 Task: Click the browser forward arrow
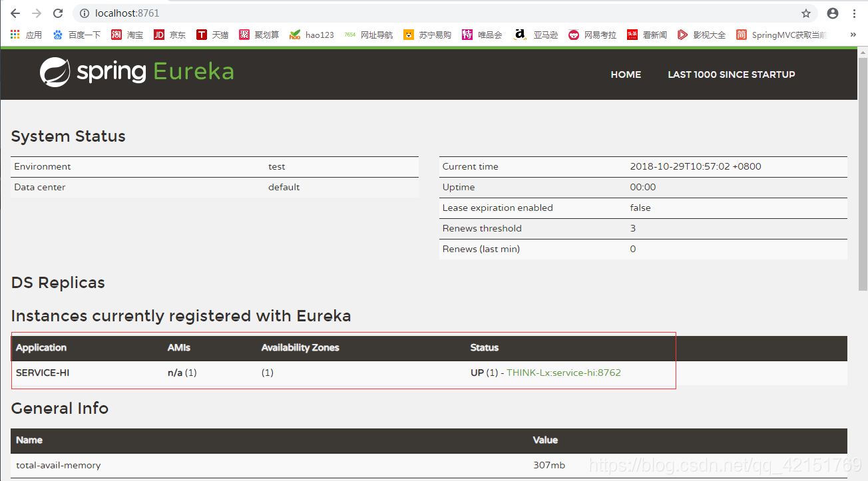pyautogui.click(x=37, y=13)
